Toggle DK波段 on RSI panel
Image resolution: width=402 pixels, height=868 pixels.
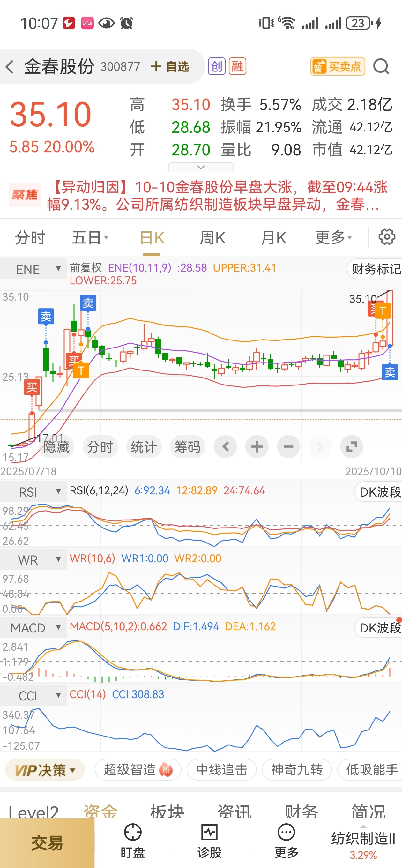pyautogui.click(x=379, y=492)
